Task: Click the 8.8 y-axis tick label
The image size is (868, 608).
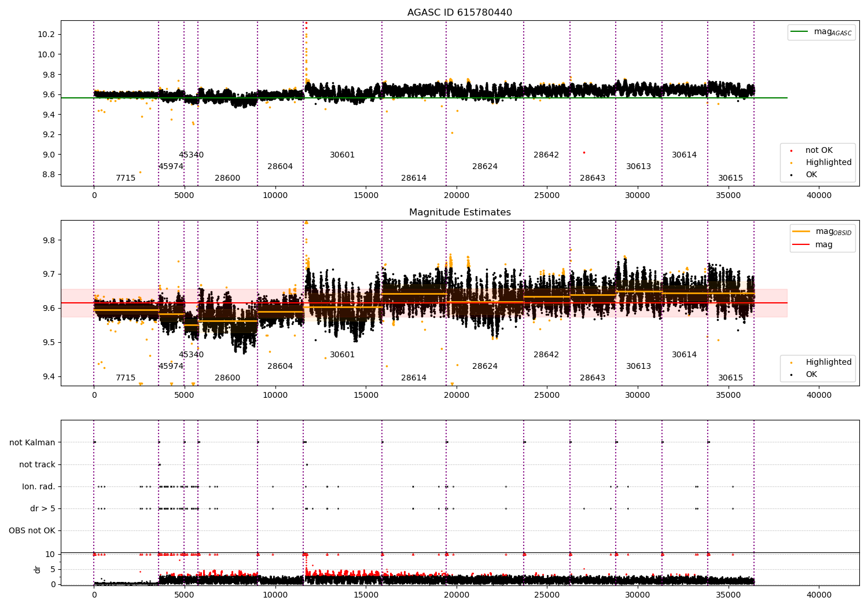Action: pyautogui.click(x=49, y=175)
